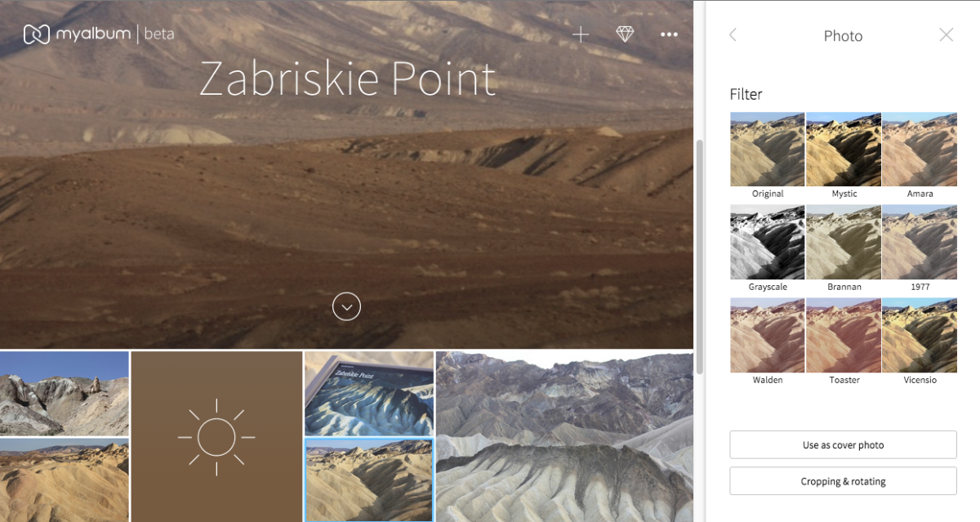980x522 pixels.
Task: Close the Photo panel
Action: point(946,35)
